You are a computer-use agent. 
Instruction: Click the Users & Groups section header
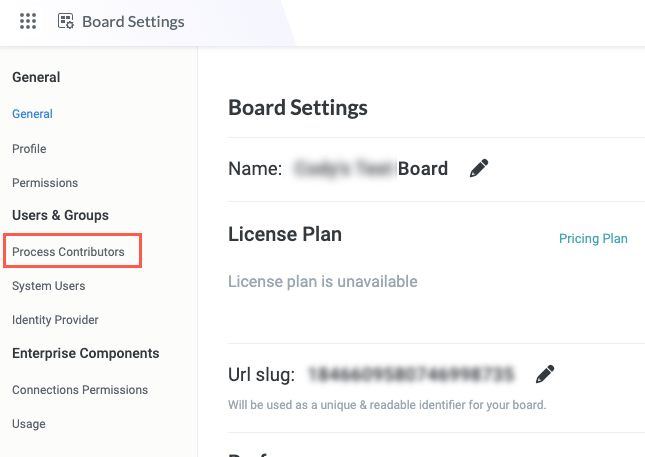pos(60,215)
